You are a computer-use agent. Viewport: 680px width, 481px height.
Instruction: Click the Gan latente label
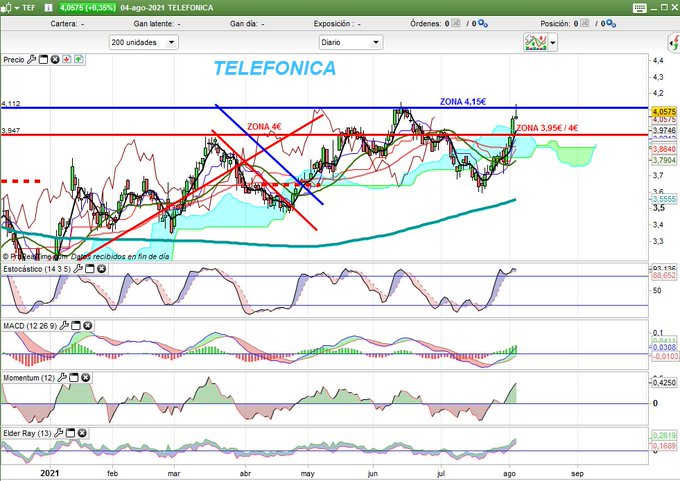pyautogui.click(x=154, y=24)
